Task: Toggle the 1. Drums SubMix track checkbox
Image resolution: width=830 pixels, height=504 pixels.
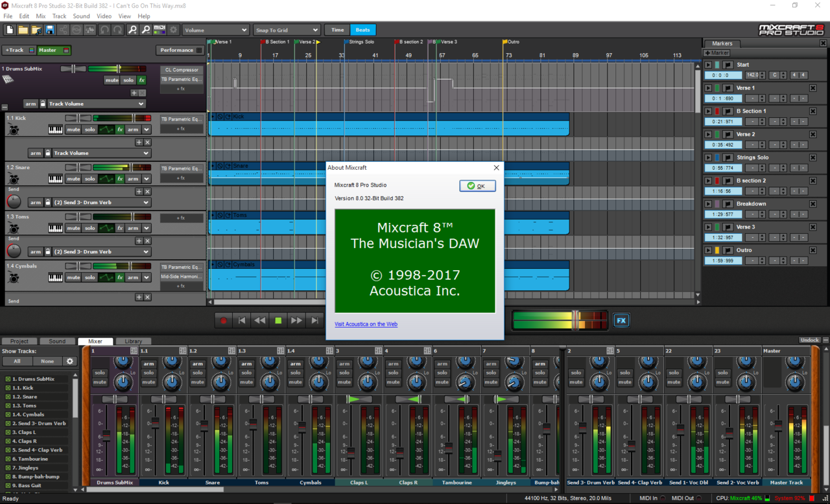Action: 8,379
